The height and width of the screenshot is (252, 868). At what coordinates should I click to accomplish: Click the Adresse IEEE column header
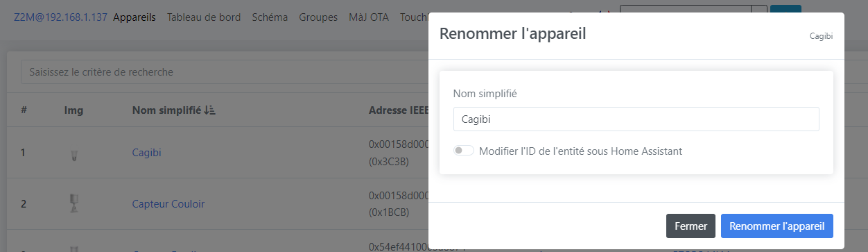(x=399, y=110)
